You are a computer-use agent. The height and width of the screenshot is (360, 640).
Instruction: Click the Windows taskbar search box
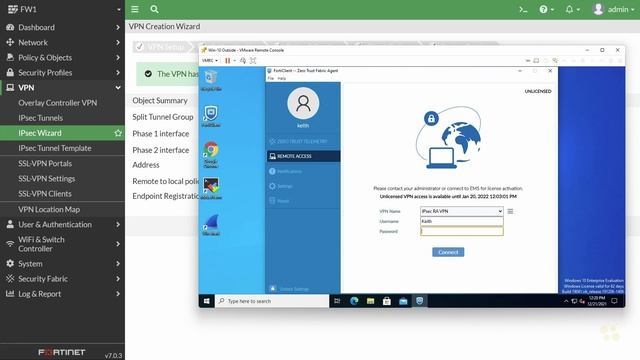272,301
